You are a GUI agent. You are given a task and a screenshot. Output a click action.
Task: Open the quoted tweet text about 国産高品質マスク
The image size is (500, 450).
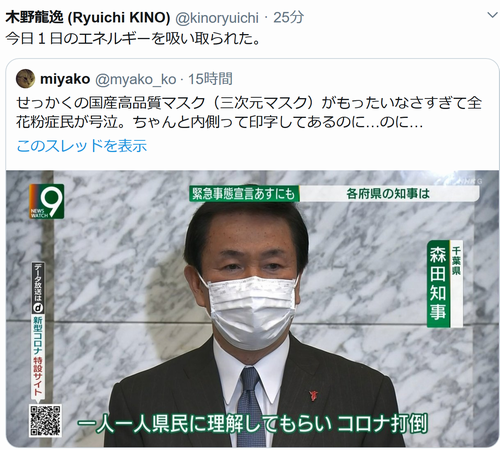click(x=249, y=112)
